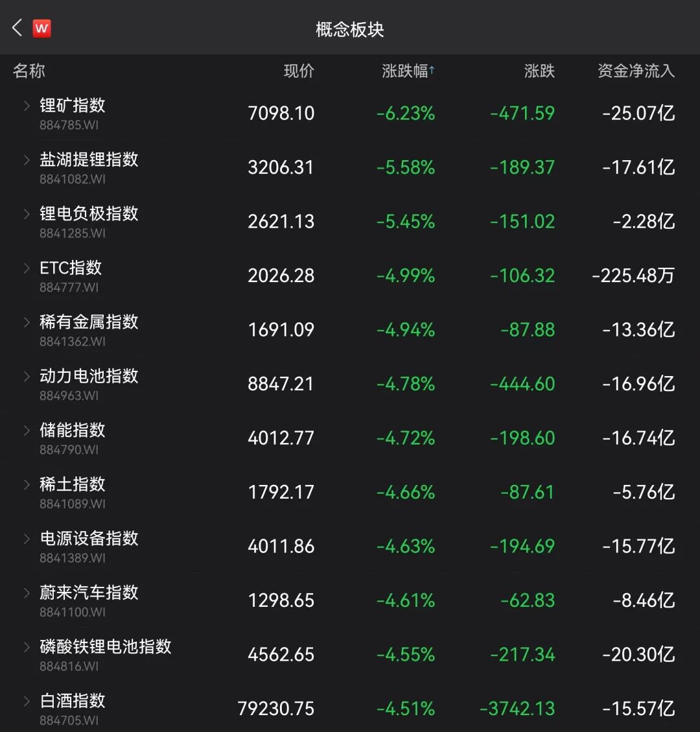Select the price 2621.13
This screenshot has width=700, height=732.
[281, 222]
